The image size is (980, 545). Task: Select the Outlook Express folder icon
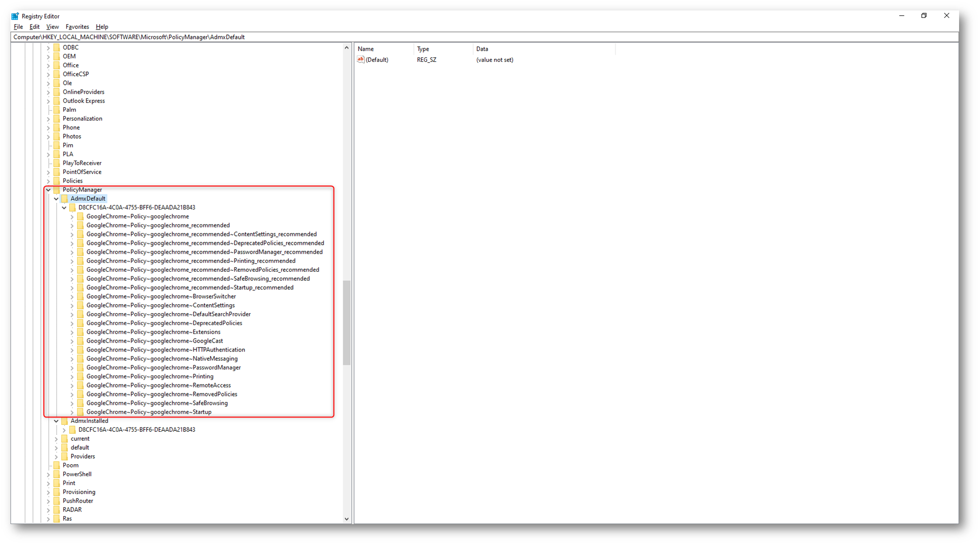[57, 101]
